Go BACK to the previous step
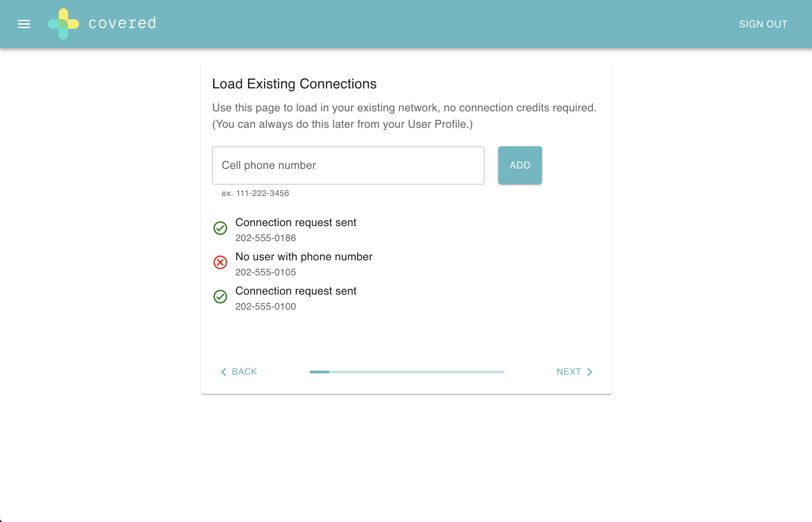 coord(239,372)
